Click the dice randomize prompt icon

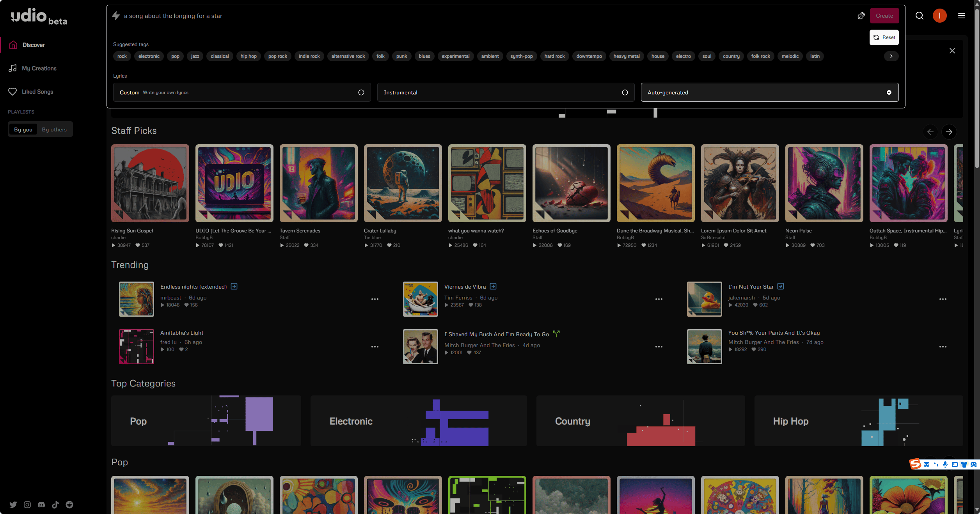click(861, 16)
